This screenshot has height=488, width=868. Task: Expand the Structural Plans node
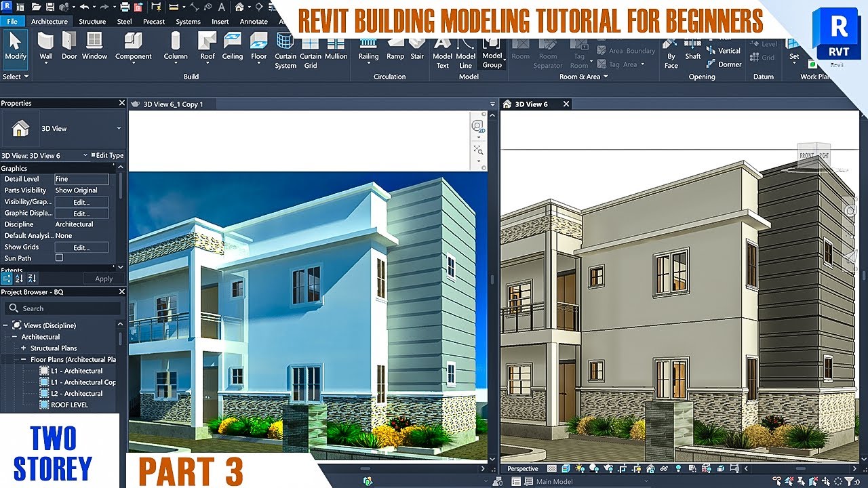point(24,348)
